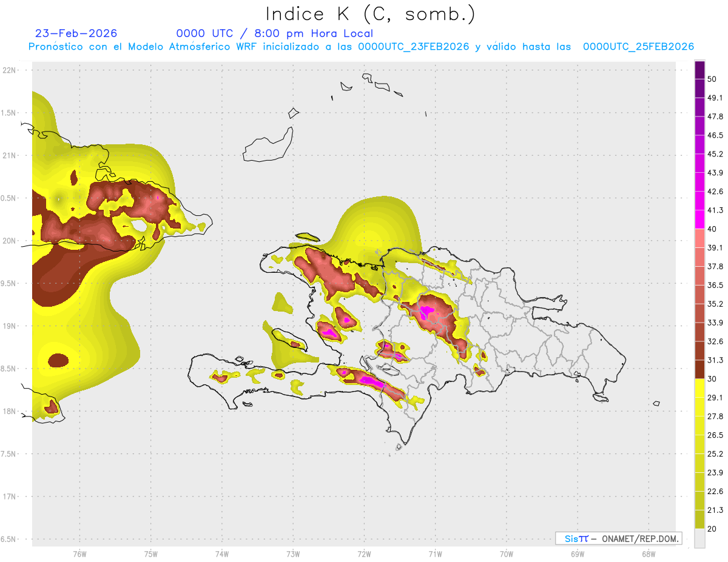Click the '39.1' legend value
Viewport: 728px width, 562px height.
715,247
